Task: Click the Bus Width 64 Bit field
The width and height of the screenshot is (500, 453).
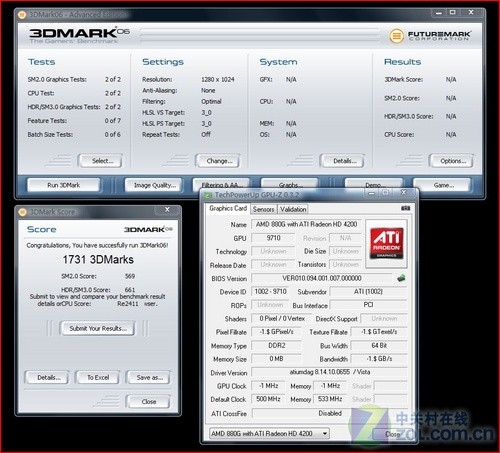Action: 379,345
